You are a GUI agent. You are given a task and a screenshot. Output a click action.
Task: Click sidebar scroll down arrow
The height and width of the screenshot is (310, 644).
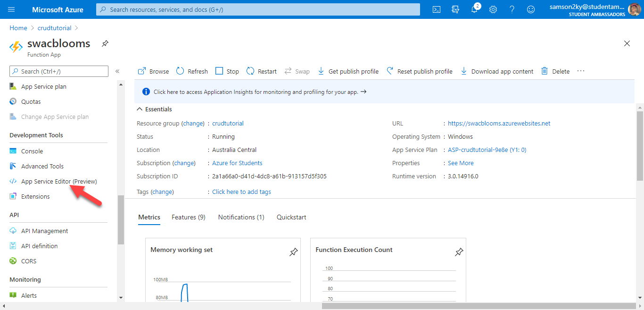coord(121,298)
